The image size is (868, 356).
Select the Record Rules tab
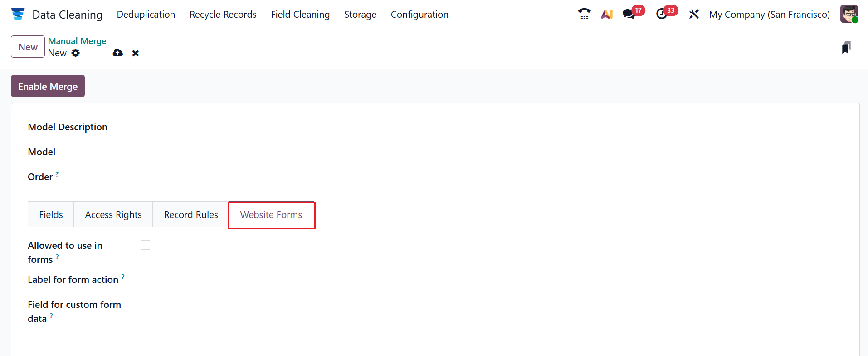click(x=191, y=215)
